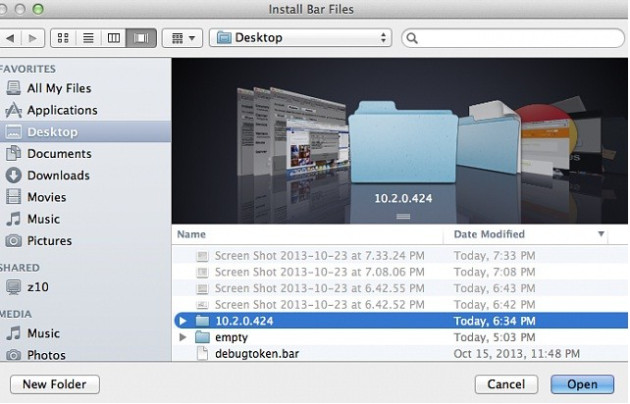The image size is (630, 404).
Task: Click Today, 5:03 PM date cell
Action: (x=495, y=337)
